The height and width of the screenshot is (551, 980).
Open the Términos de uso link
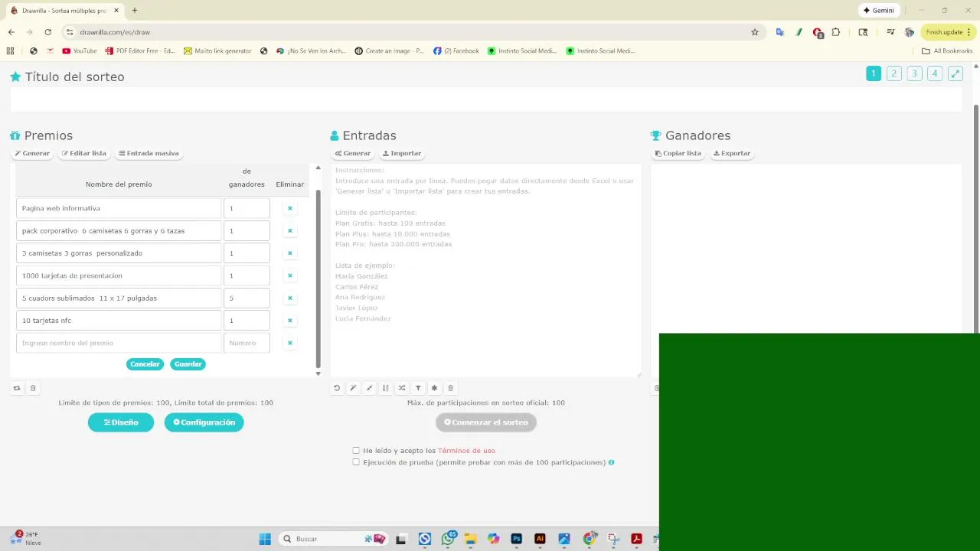[x=466, y=451]
